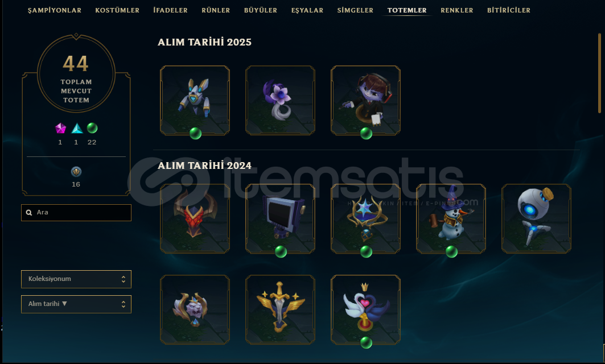605x364 pixels.
Task: Open the RENKLER tab
Action: point(457,10)
